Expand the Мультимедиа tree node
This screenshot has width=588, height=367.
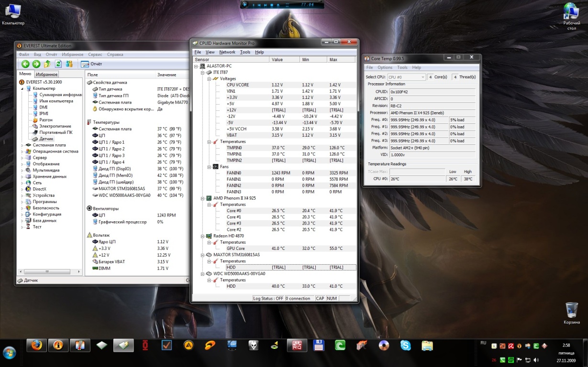click(22, 170)
